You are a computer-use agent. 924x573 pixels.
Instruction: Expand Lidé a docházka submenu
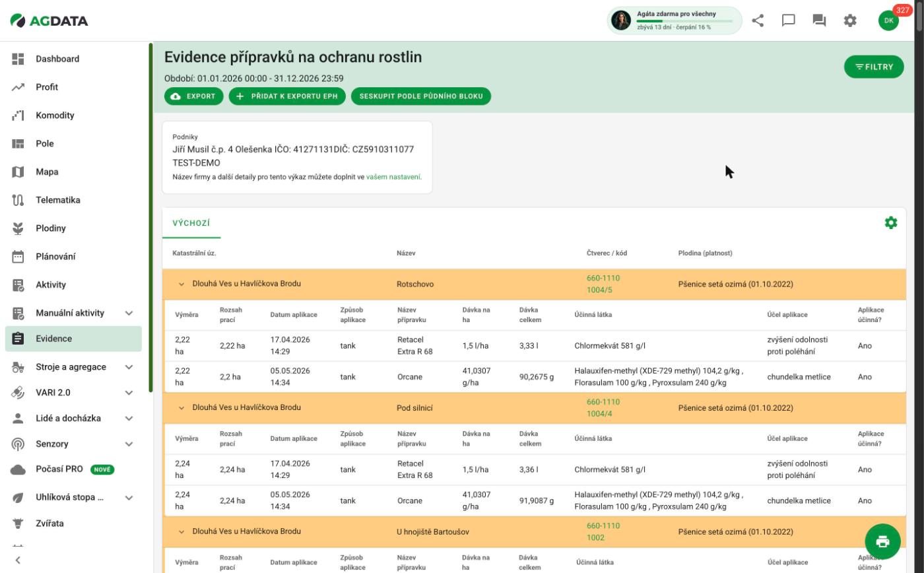129,419
